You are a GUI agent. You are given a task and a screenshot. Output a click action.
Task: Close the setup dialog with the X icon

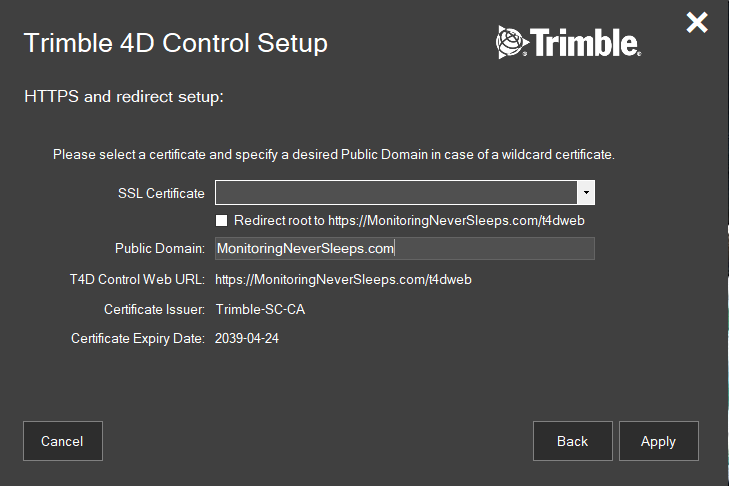coord(697,23)
